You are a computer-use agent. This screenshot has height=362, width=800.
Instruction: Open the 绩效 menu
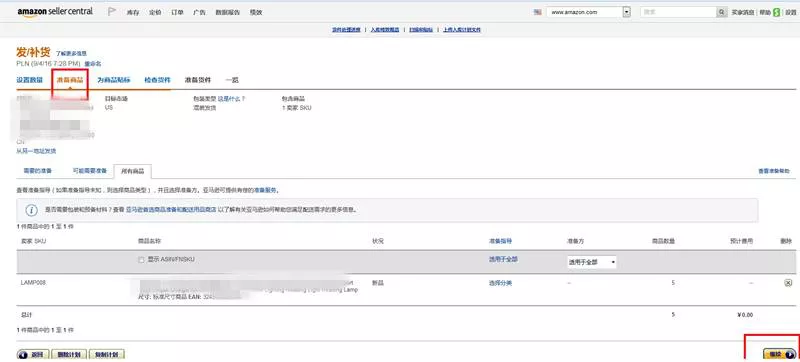pos(256,12)
